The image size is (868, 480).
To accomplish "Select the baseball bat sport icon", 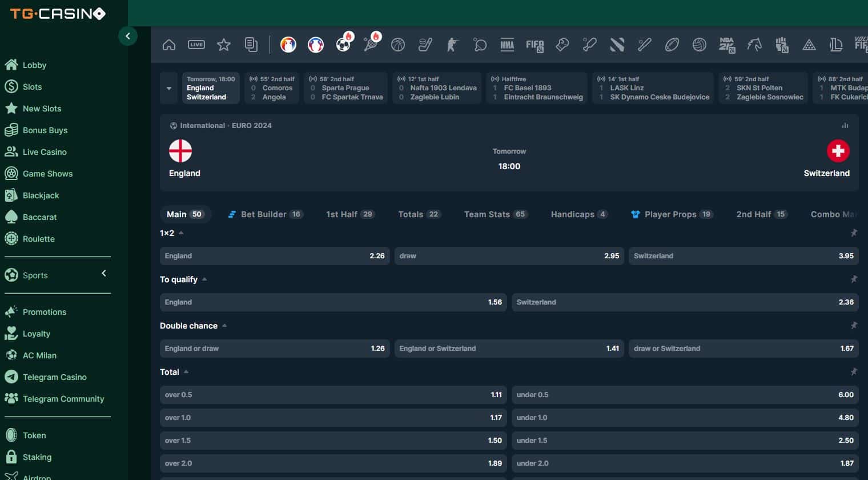I will click(645, 45).
